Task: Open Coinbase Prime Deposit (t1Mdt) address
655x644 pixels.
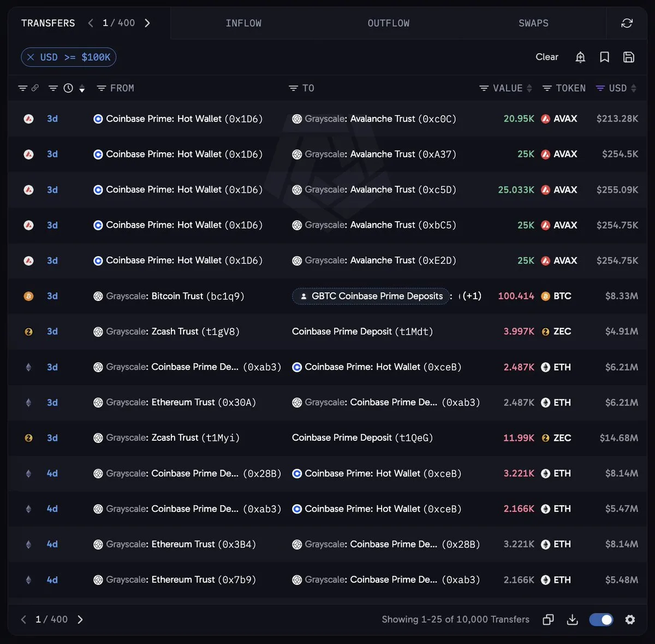Action: coord(362,332)
